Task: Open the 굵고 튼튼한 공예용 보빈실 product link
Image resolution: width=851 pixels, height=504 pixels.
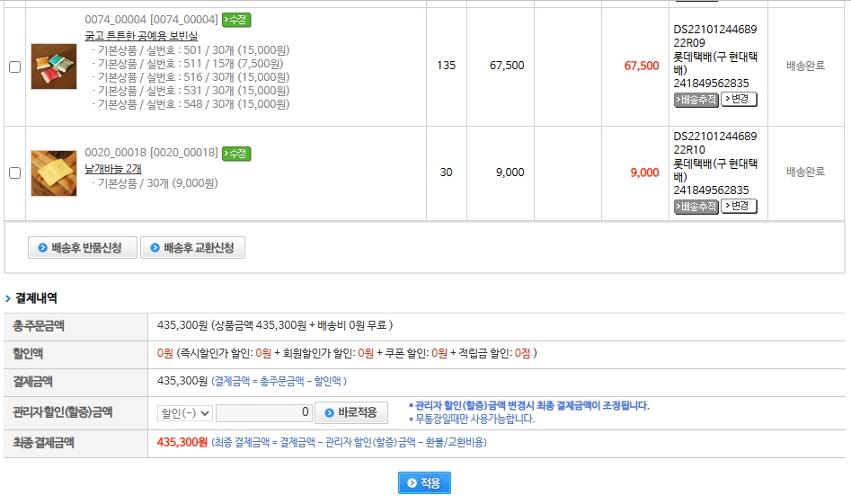Action: [142, 35]
